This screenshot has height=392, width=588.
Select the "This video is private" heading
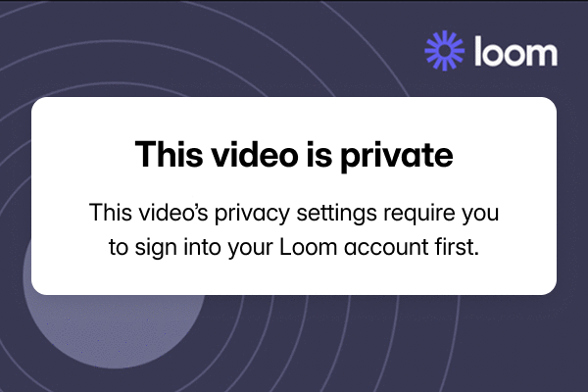point(294,155)
